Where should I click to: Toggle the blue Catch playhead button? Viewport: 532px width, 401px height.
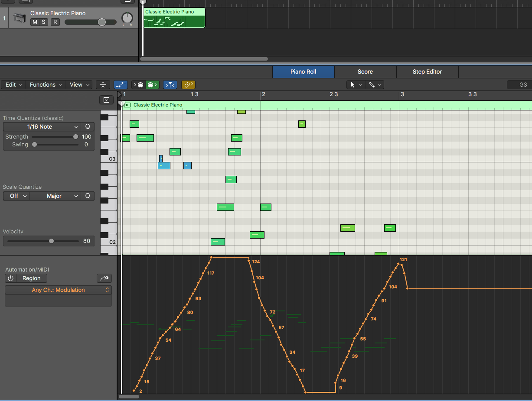[170, 84]
